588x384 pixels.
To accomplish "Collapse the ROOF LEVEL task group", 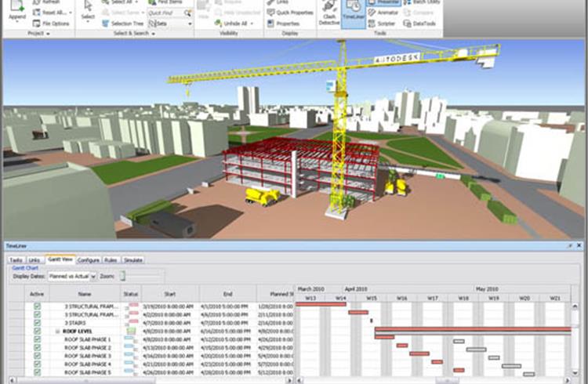I will click(x=57, y=331).
